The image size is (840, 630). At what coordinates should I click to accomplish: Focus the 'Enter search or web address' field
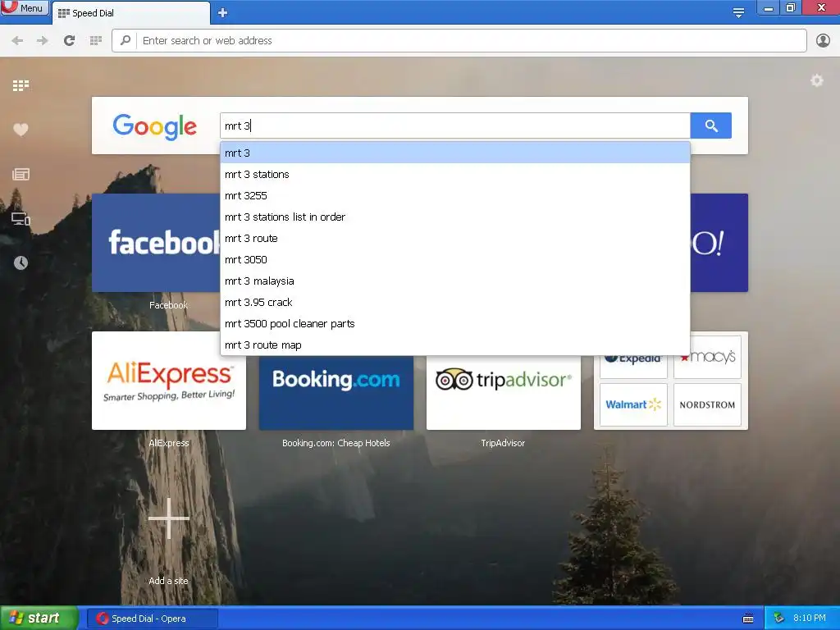point(459,41)
